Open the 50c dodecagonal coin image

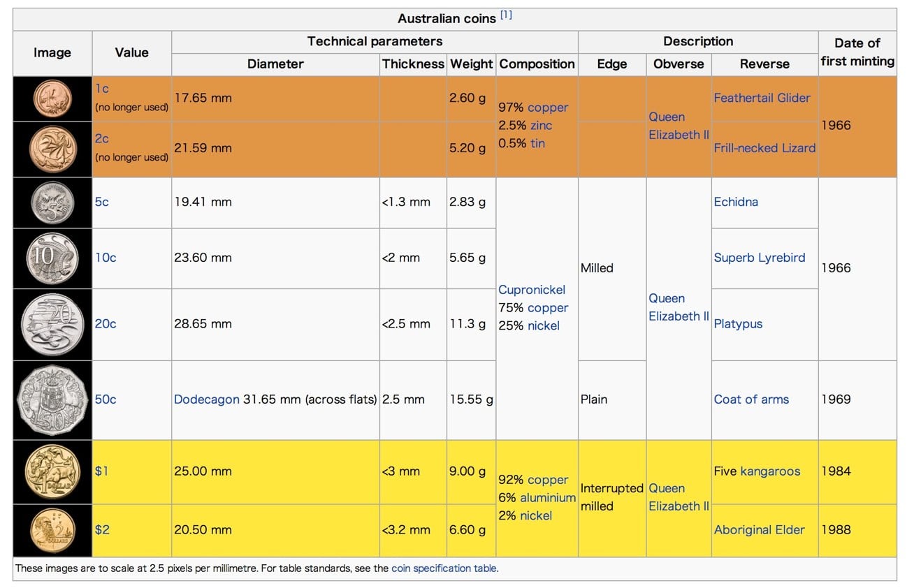point(52,400)
